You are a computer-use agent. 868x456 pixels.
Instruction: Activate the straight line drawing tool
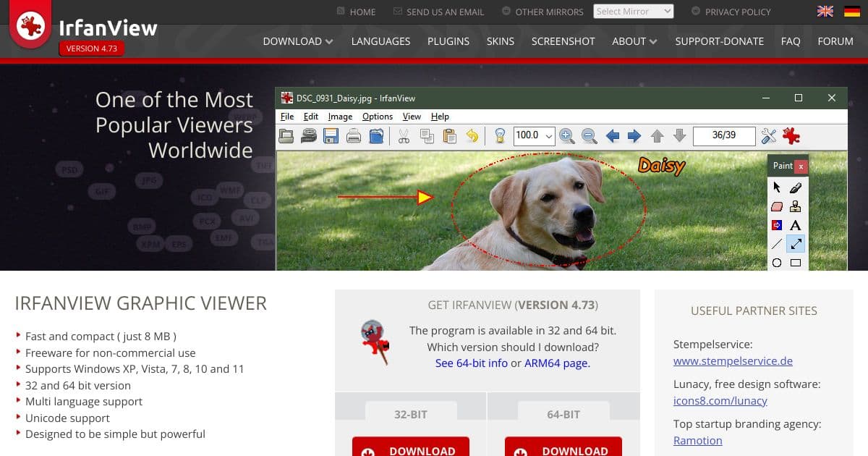[777, 242]
